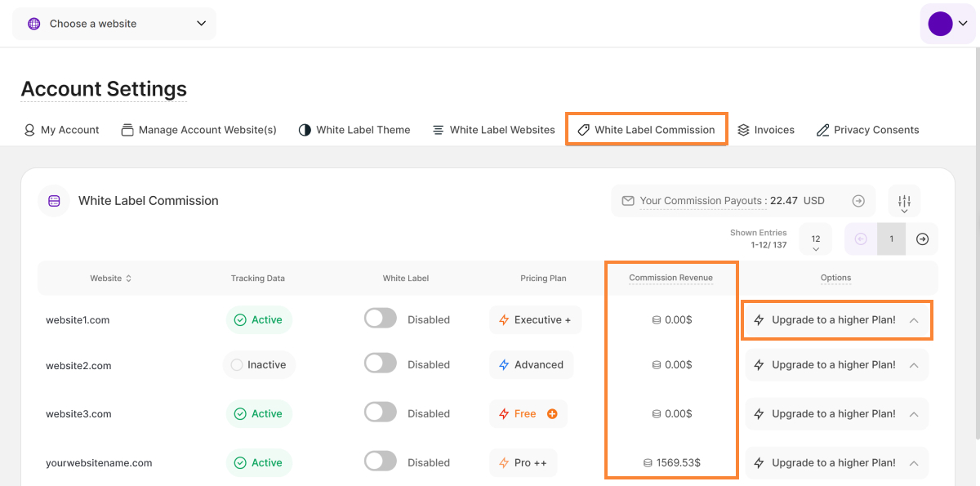Screen dimensions: 980x486
Task: Click the globe icon beside Choose a website
Action: tap(33, 24)
